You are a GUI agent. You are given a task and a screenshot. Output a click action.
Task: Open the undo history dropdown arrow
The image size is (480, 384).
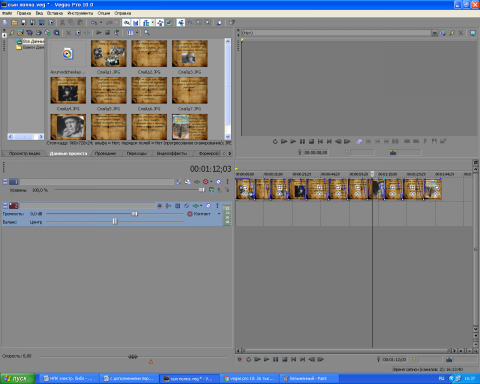point(101,22)
